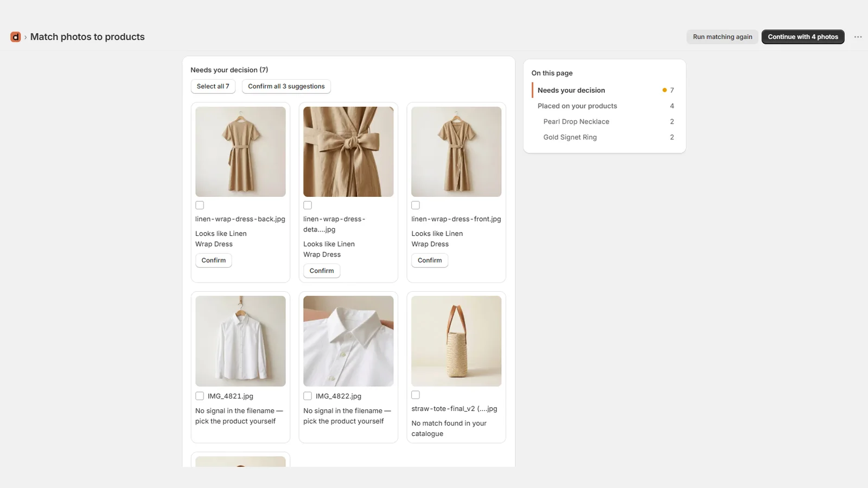Open the three-dot more actions menu
This screenshot has height=488, width=868.
coord(858,37)
